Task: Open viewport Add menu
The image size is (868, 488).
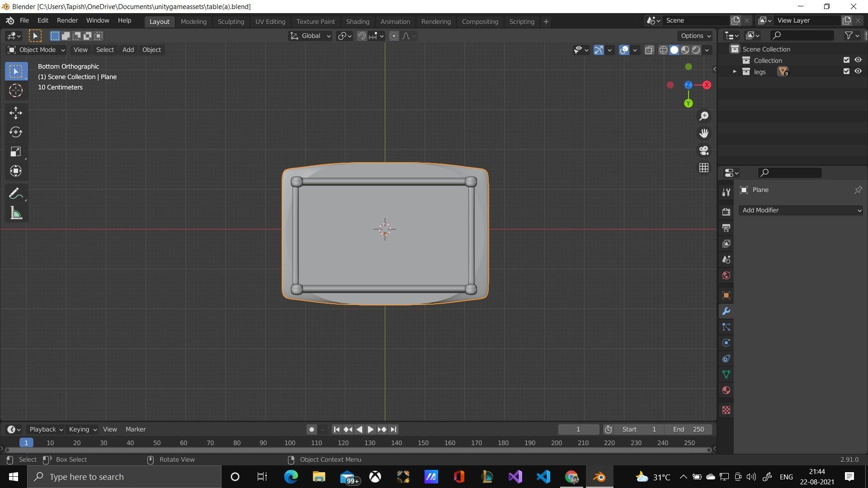Action: [128, 50]
